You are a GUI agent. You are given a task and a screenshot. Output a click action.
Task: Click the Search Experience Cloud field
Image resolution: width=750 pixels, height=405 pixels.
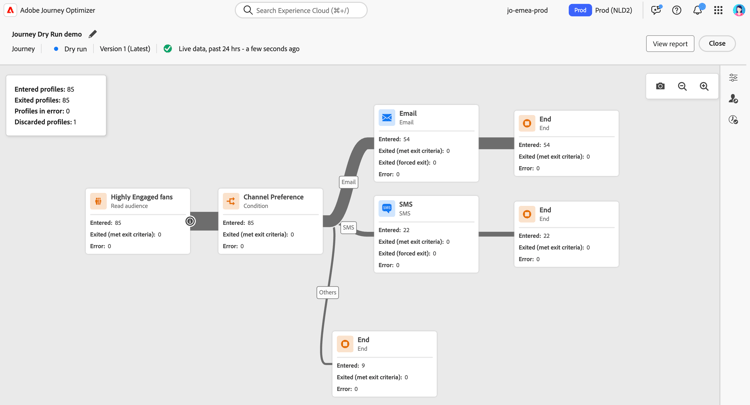301,10
